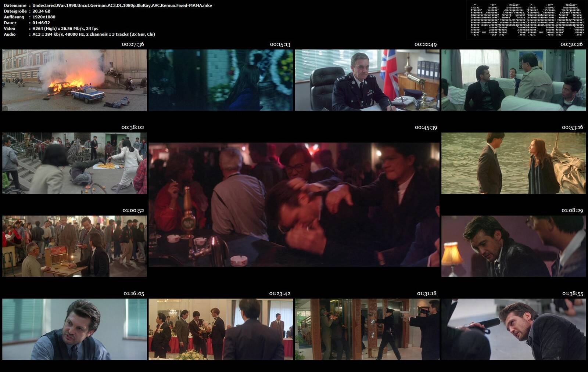Image resolution: width=588 pixels, height=372 pixels.
Task: Click the 00:38:02 timestamp label
Action: click(133, 127)
